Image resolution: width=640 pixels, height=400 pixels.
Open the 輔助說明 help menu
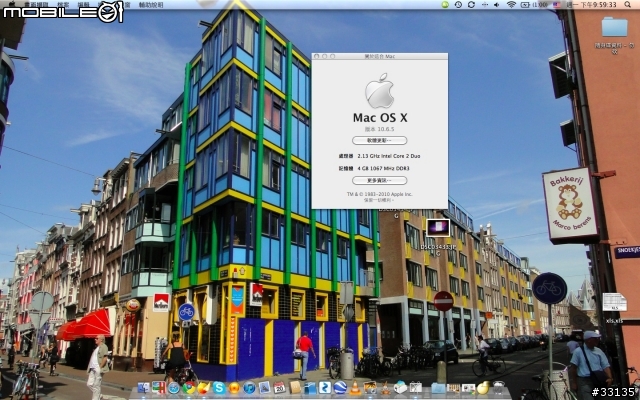(151, 5)
